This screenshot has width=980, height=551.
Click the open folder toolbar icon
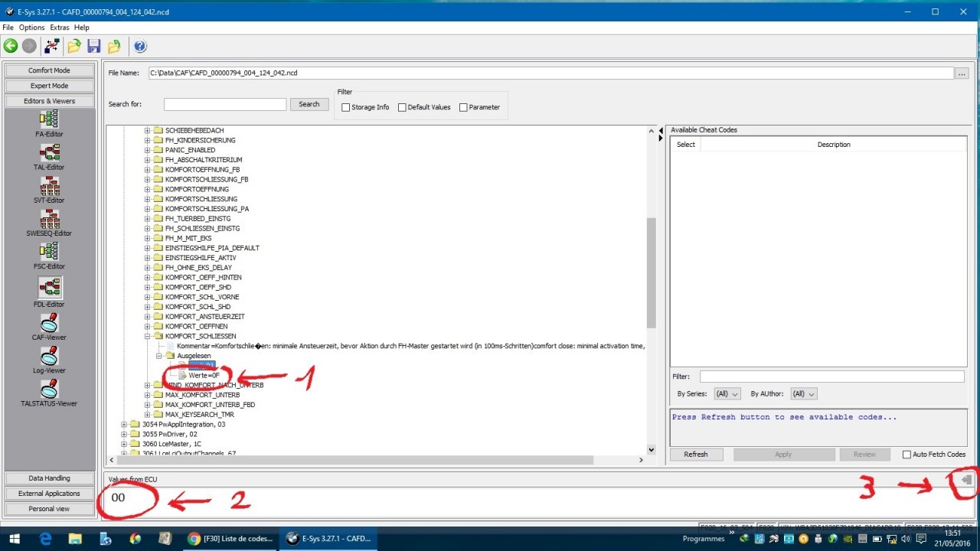(74, 47)
